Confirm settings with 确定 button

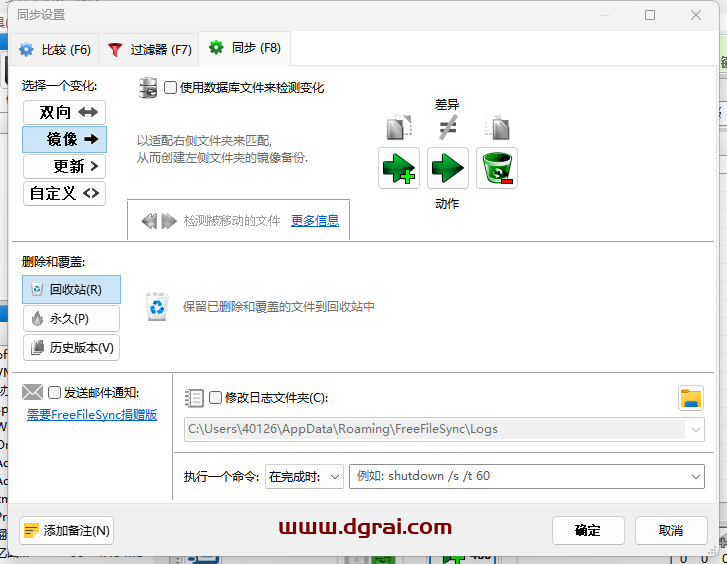pyautogui.click(x=588, y=531)
